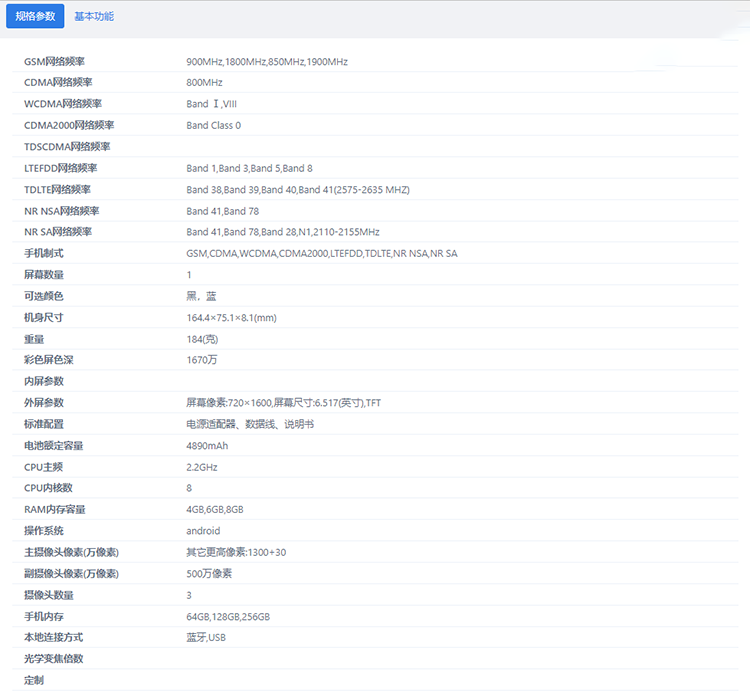Click the 手机内存 label
The height and width of the screenshot is (693, 750).
[44, 616]
